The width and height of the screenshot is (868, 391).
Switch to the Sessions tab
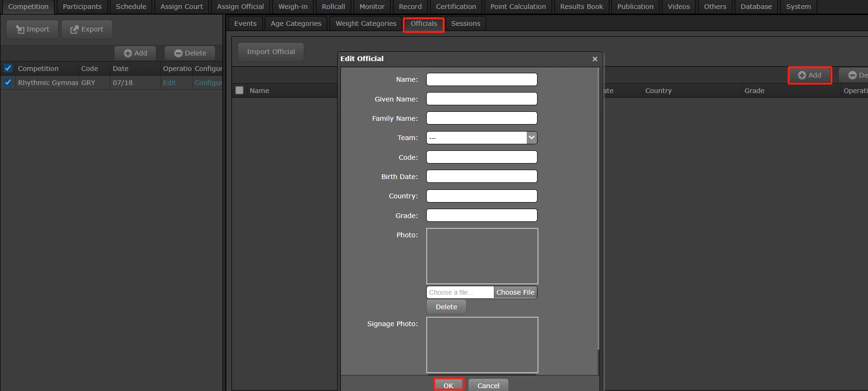[x=465, y=23]
